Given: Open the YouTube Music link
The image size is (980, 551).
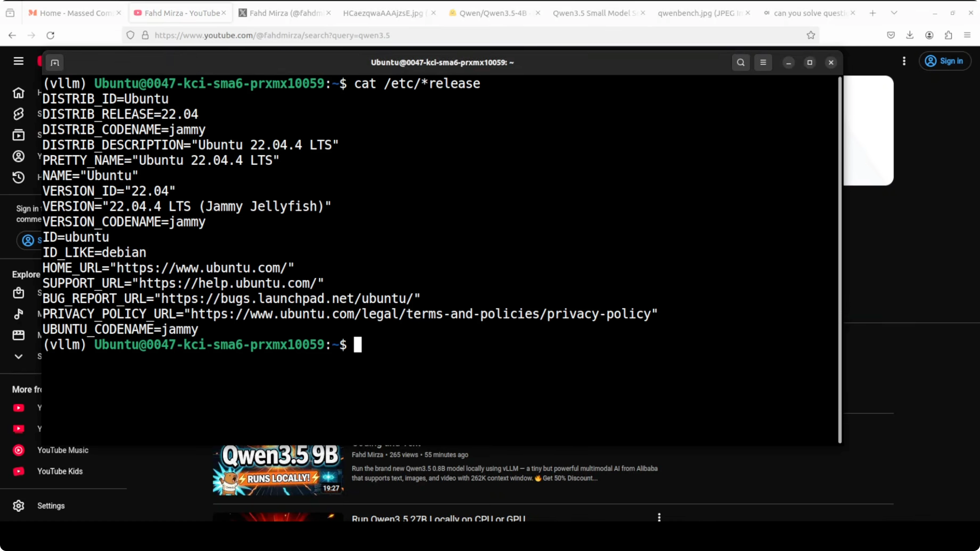Looking at the screenshot, I should 63,450.
